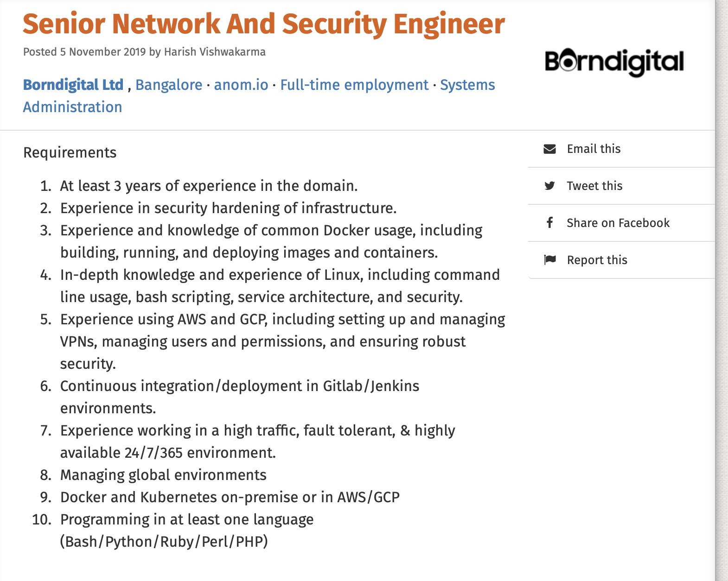
Task: Click the Posted 5 November 2019 byline
Action: point(144,52)
